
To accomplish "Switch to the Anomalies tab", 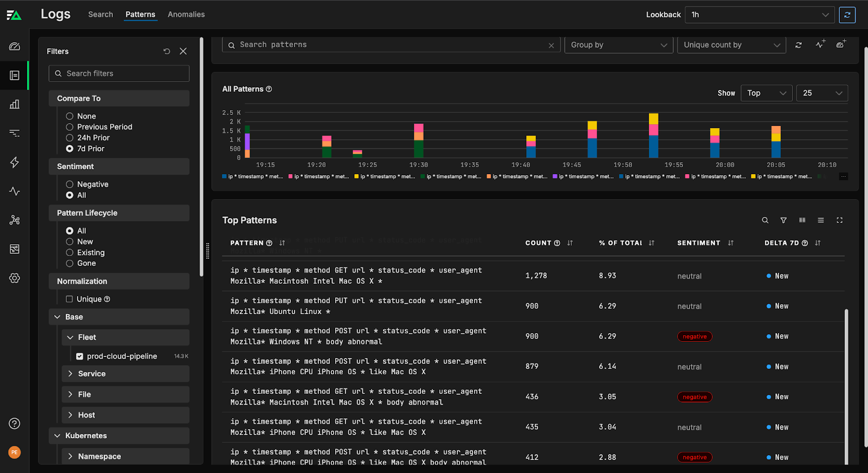I will click(x=186, y=15).
